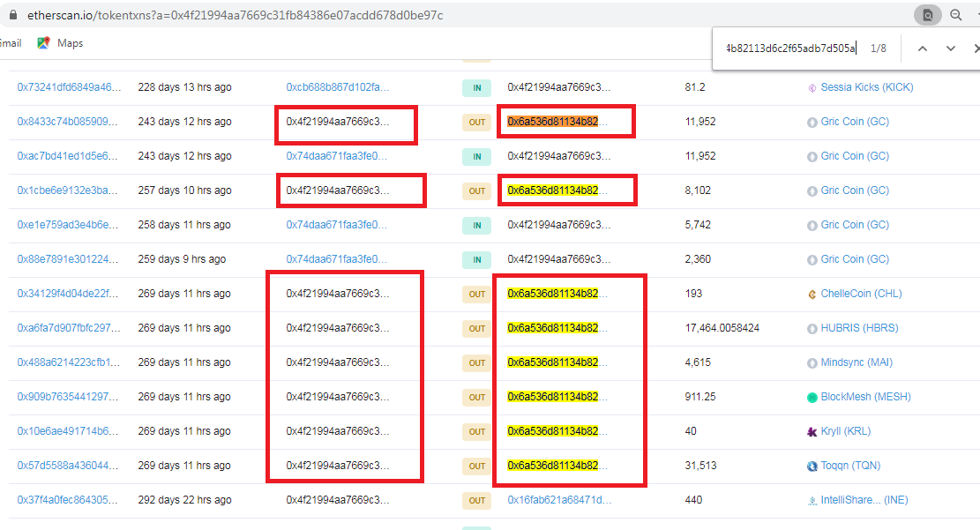Open sender 0x74daa671faa3fe0 in 243 days row

(x=336, y=155)
